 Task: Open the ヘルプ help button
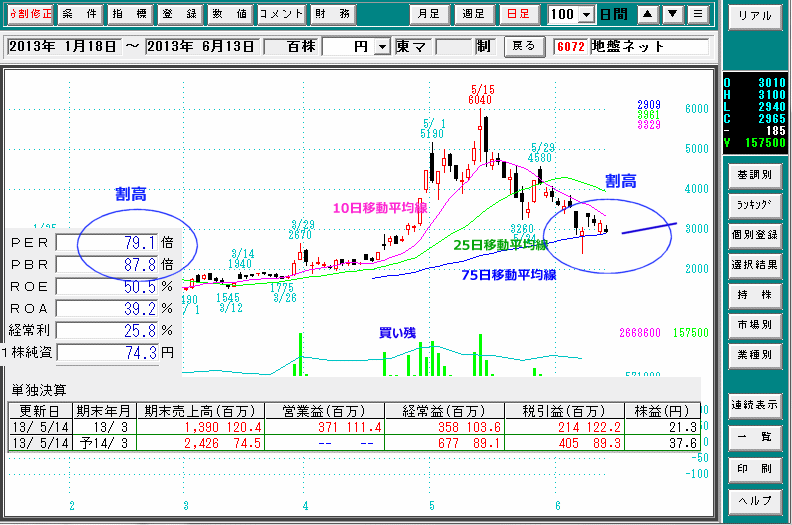[x=755, y=501]
